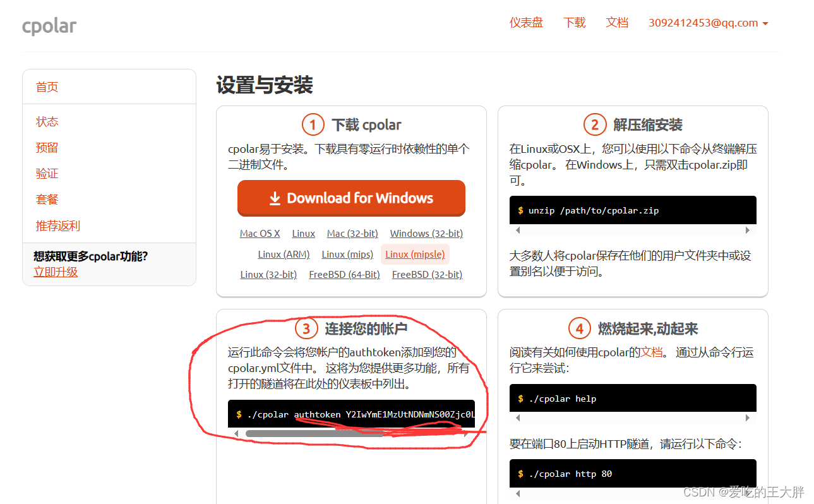Click left arrow under ./cpolar http 80 block
This screenshot has height=504, width=814.
tap(518, 493)
